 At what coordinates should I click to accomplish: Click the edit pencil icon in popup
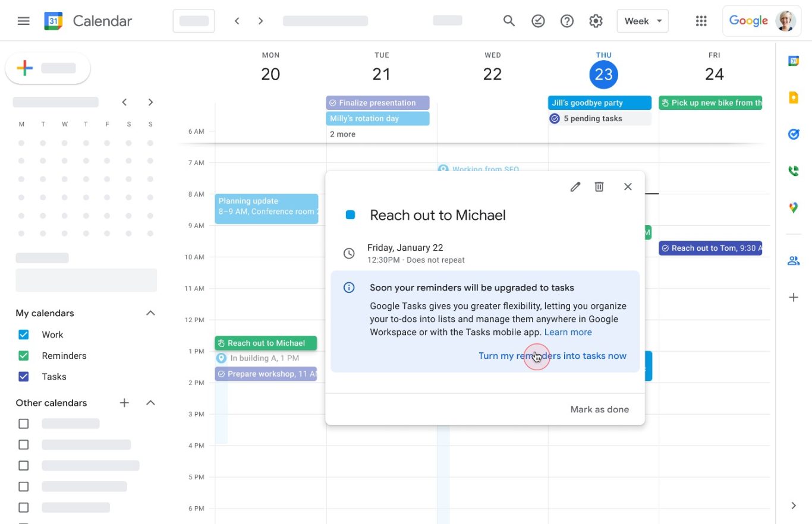point(575,187)
